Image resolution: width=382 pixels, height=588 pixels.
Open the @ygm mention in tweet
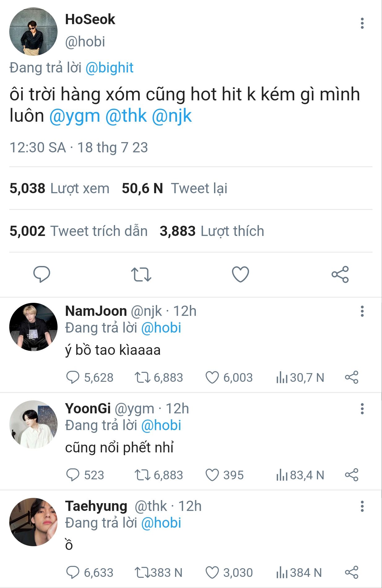tap(75, 116)
